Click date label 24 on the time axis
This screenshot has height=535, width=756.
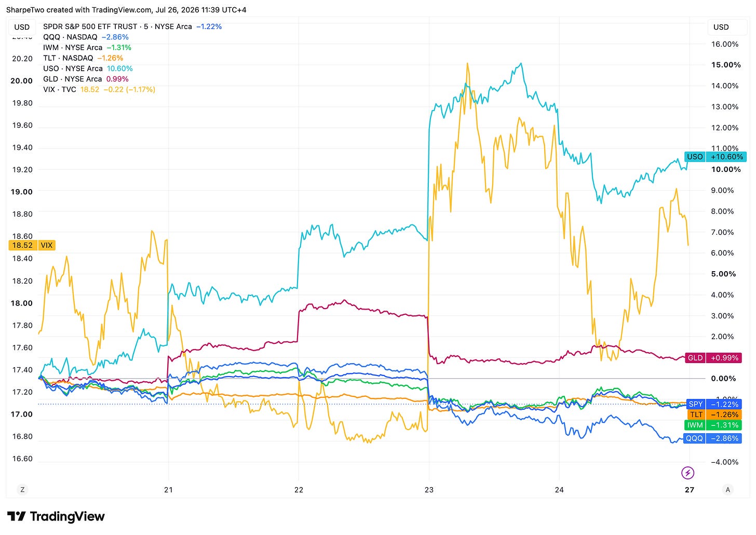559,489
